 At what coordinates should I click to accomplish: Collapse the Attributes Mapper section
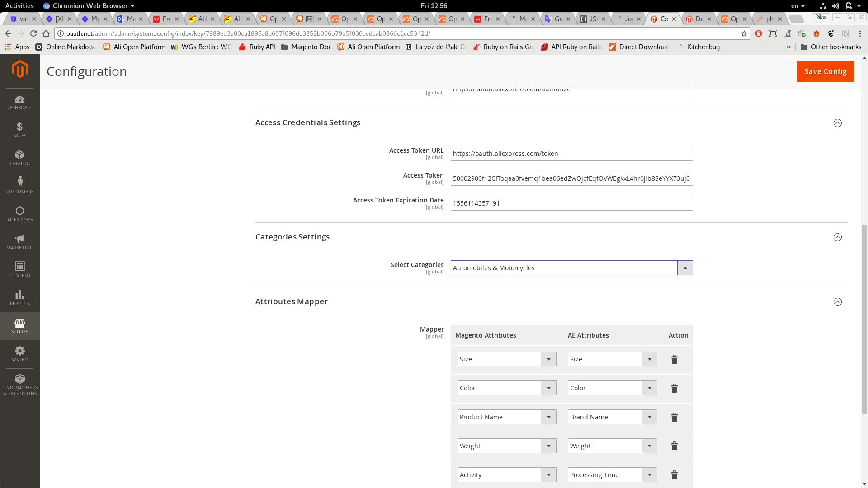click(837, 302)
